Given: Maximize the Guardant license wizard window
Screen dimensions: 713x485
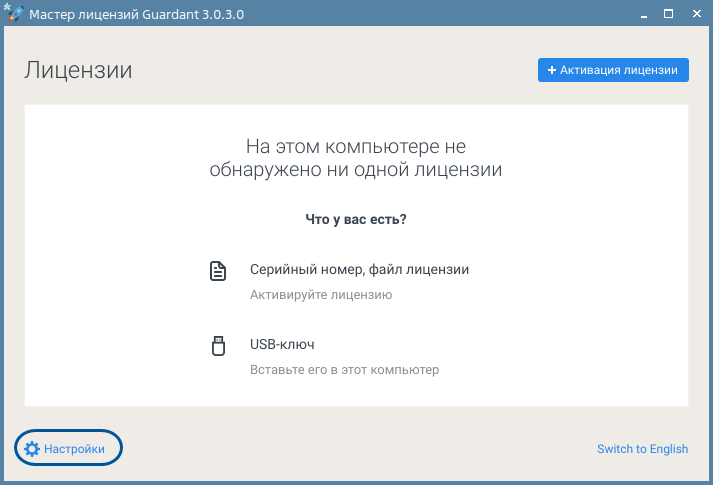Looking at the screenshot, I should (668, 14).
